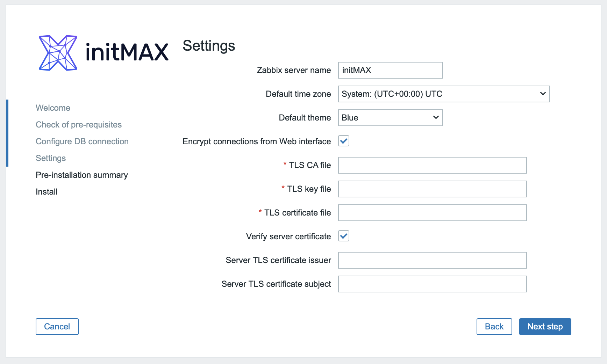The width and height of the screenshot is (607, 364).
Task: Click the 'Default time zone' label
Action: click(298, 94)
